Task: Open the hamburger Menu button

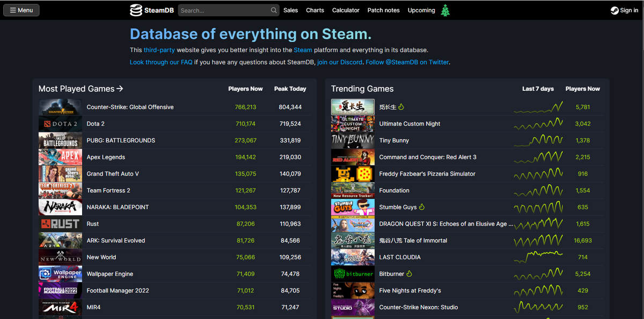Action: (x=21, y=10)
